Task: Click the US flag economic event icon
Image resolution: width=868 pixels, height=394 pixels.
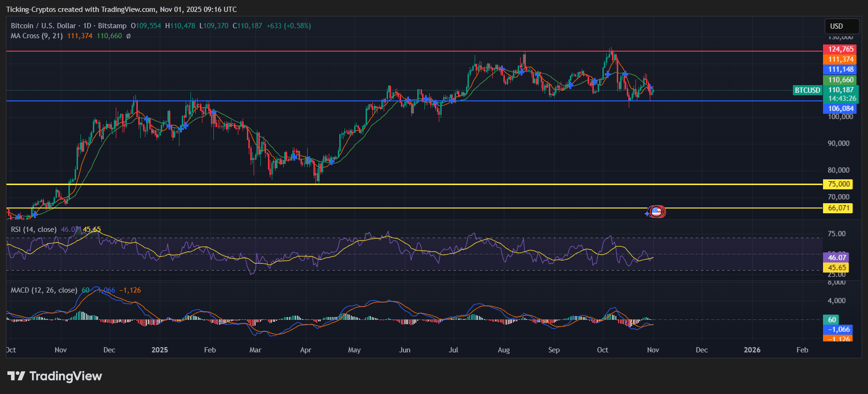Action: tap(657, 211)
